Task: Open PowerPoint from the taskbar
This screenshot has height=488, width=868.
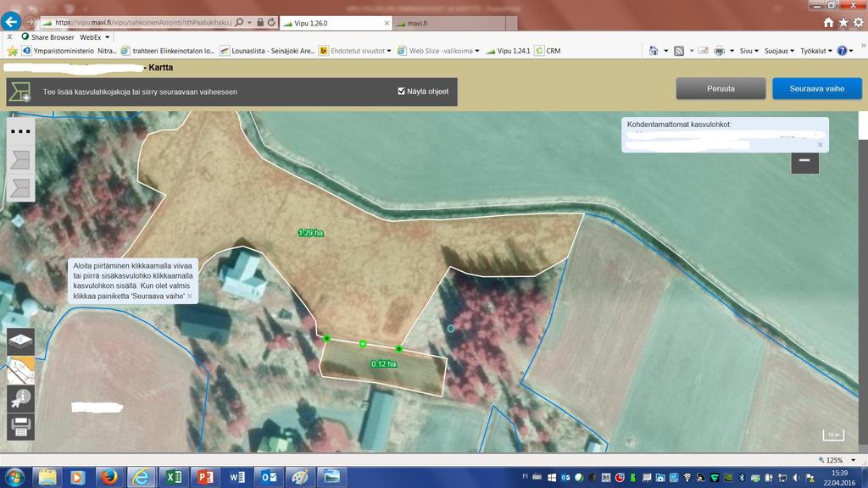Action: [205, 477]
